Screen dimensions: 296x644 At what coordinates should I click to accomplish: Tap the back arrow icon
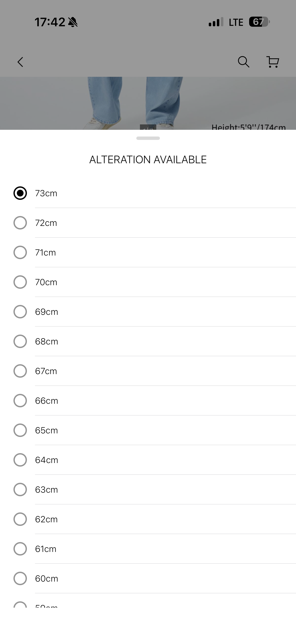20,62
